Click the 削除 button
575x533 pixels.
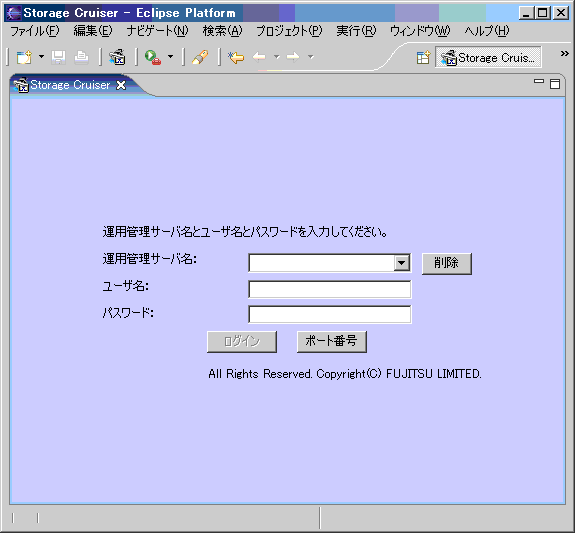click(x=446, y=263)
